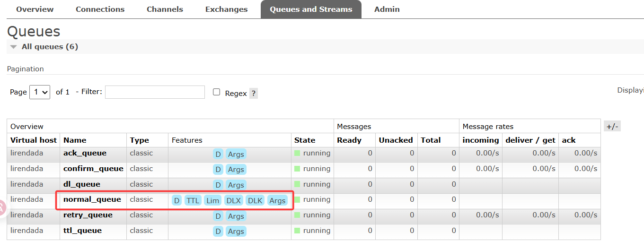Open the Connections tab

coord(100,9)
